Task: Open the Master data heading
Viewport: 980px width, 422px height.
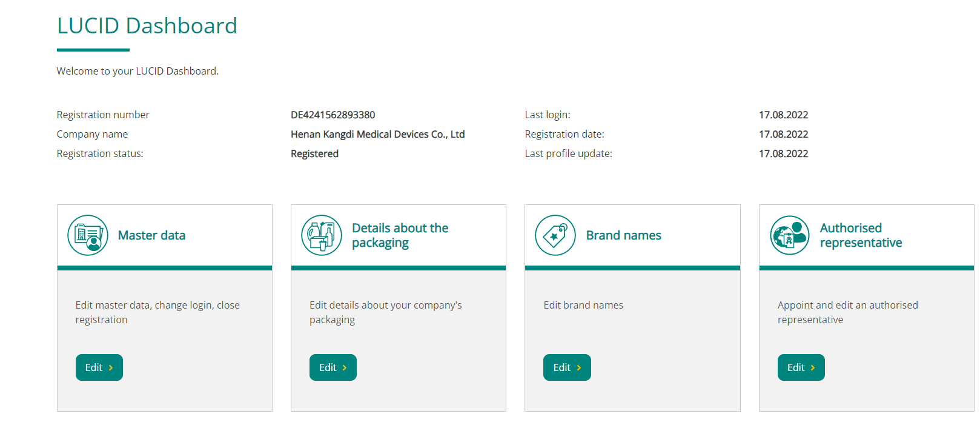Action: pyautogui.click(x=152, y=235)
